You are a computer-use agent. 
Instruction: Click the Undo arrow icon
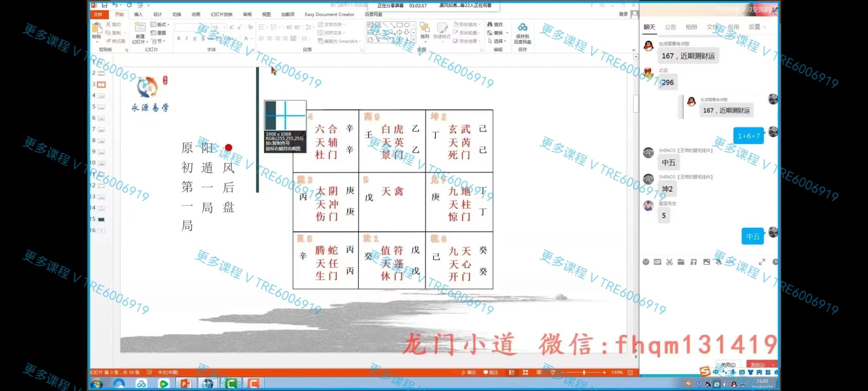pos(115,5)
